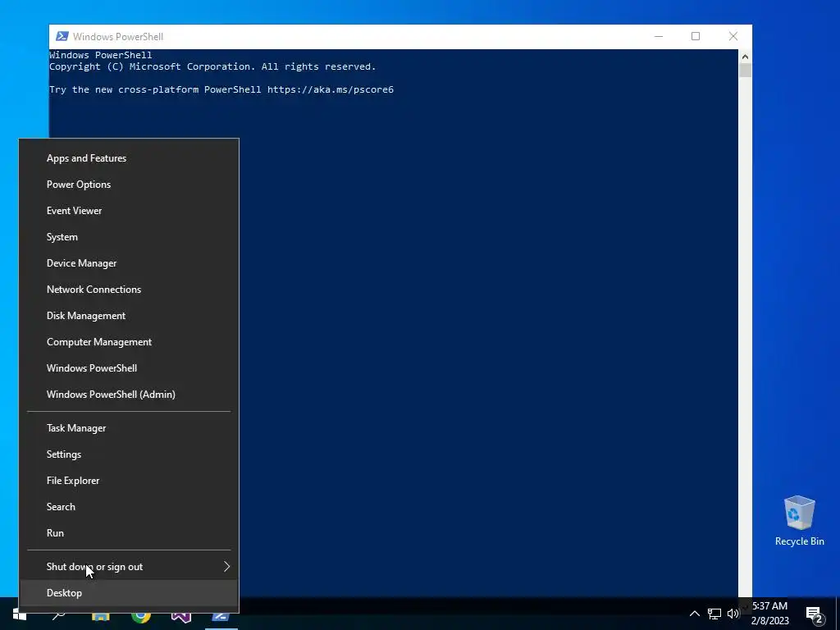Screen dimensions: 840x630
Task: Open Disk Management
Action: 129,316
